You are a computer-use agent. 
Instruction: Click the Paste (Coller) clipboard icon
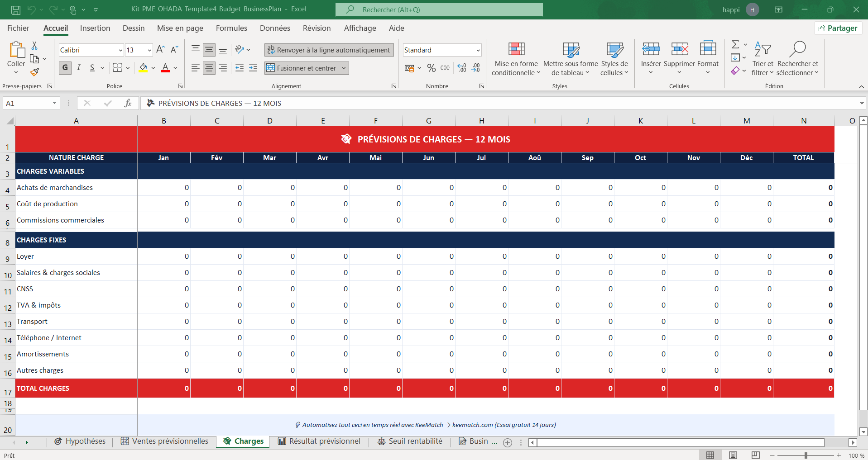16,49
